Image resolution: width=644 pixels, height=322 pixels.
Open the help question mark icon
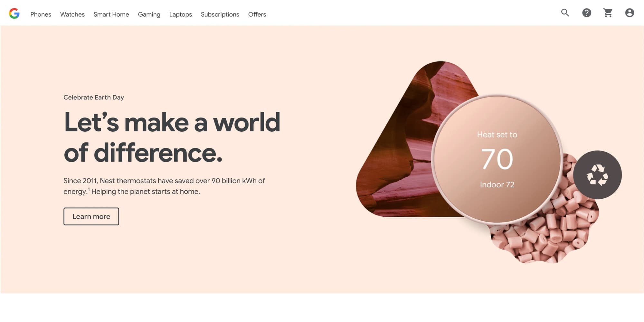[x=587, y=13]
